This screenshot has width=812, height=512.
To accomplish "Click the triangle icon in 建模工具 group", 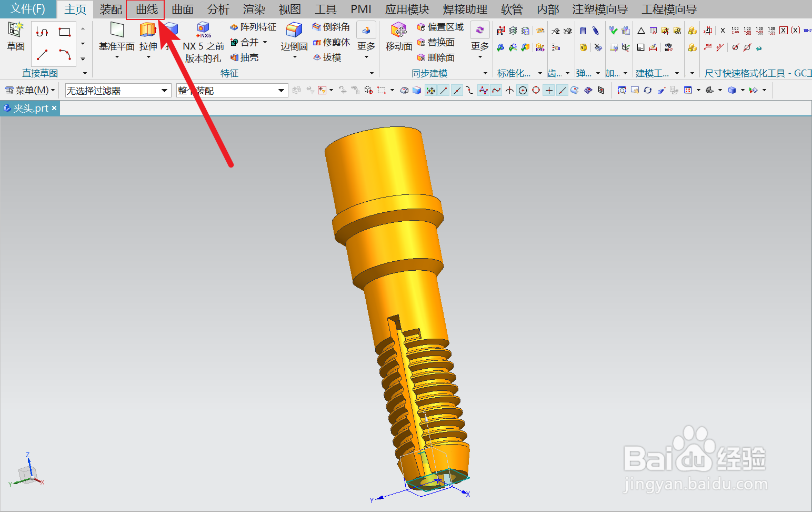I will pos(641,31).
